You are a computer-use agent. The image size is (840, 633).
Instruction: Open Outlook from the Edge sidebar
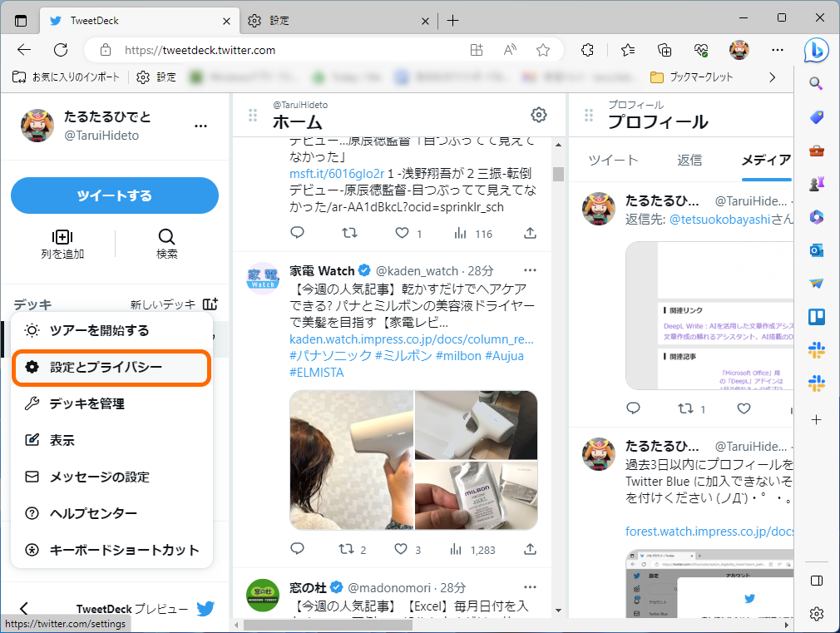coord(817,250)
